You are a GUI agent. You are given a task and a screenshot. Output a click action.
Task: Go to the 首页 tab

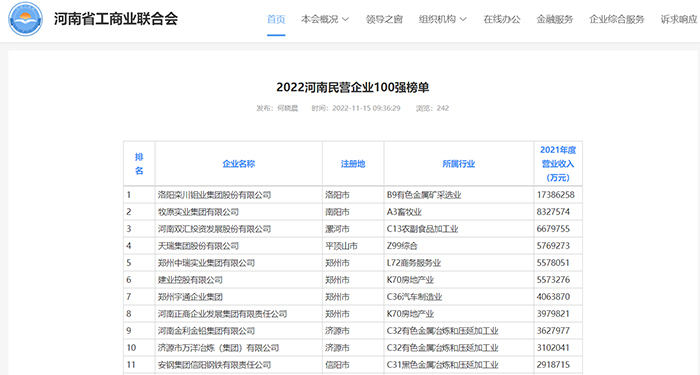click(x=276, y=19)
